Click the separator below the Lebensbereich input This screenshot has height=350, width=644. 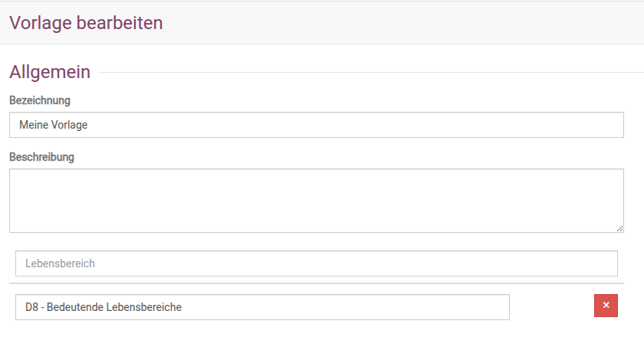316,283
